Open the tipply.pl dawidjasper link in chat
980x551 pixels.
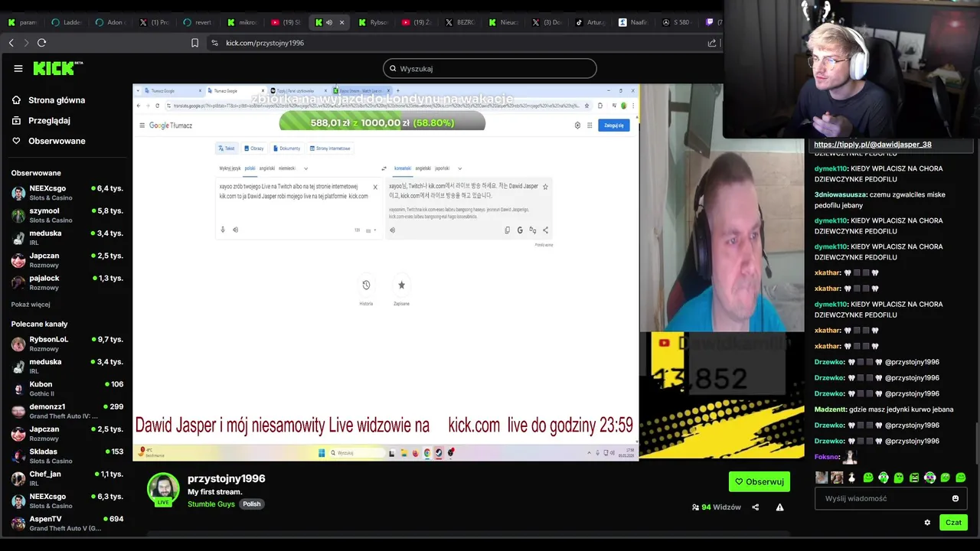pyautogui.click(x=873, y=144)
